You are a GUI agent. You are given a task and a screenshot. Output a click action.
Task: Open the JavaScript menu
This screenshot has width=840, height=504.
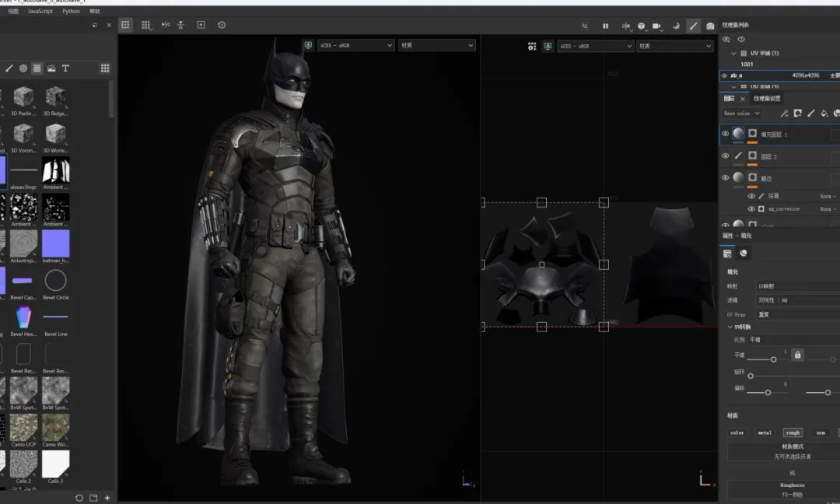(x=40, y=12)
